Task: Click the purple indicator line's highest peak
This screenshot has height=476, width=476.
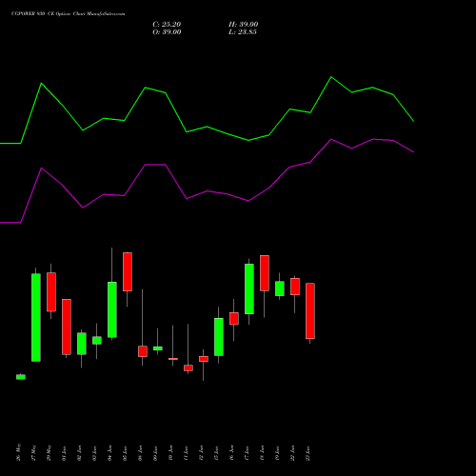Action: point(331,139)
